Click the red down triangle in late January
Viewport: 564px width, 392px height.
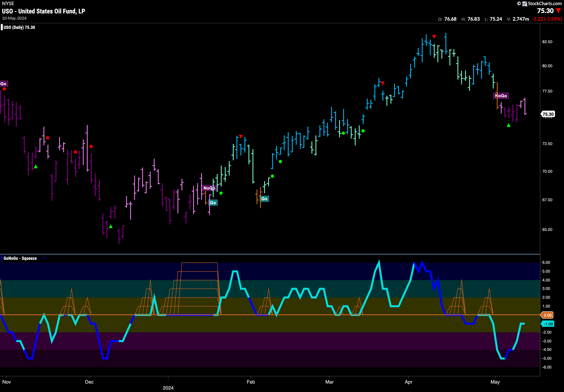tap(241, 136)
